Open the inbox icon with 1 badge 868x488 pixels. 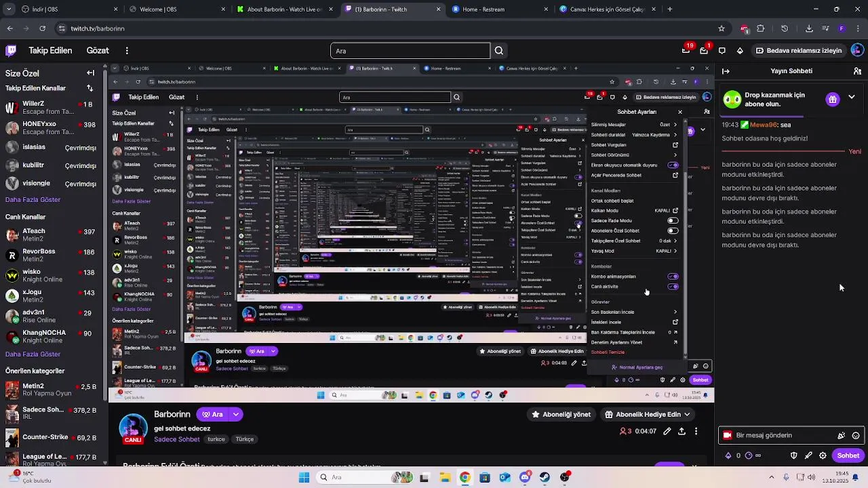click(x=704, y=50)
